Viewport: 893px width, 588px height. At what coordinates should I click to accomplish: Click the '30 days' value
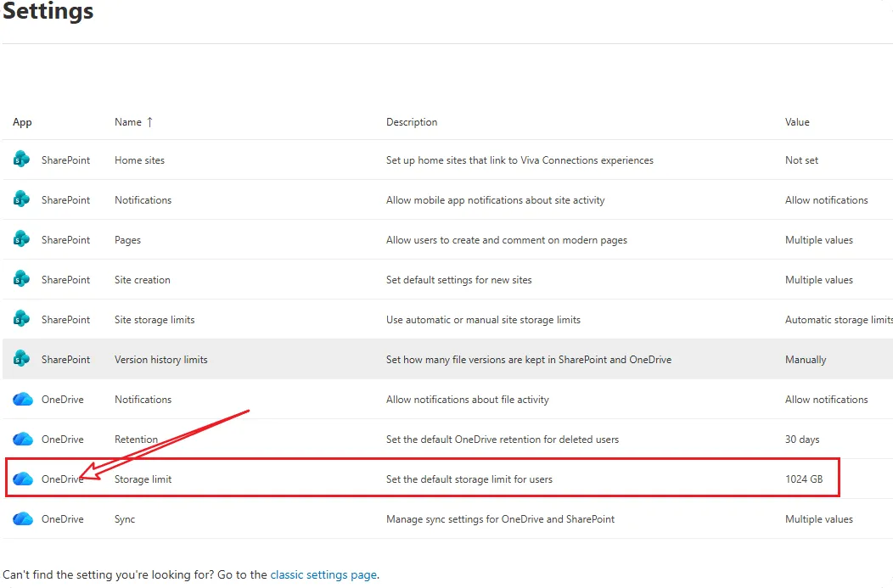click(x=802, y=440)
